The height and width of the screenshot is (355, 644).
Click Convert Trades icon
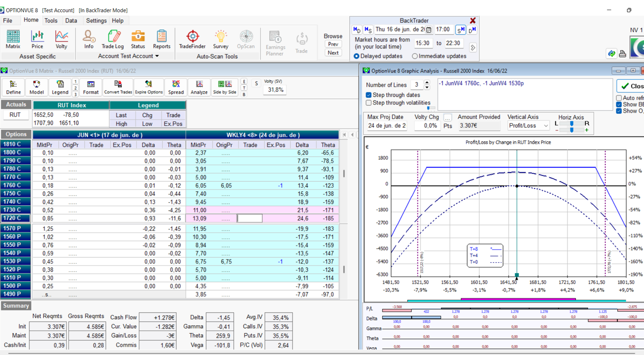[118, 88]
